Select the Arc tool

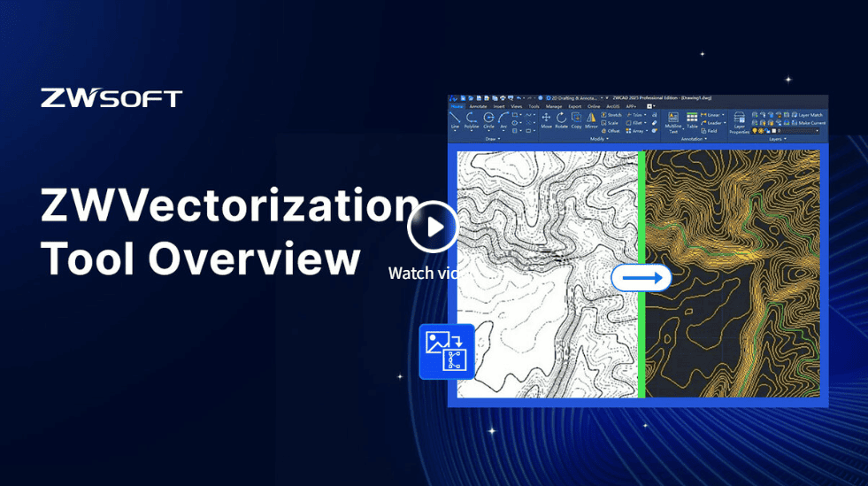tap(503, 120)
